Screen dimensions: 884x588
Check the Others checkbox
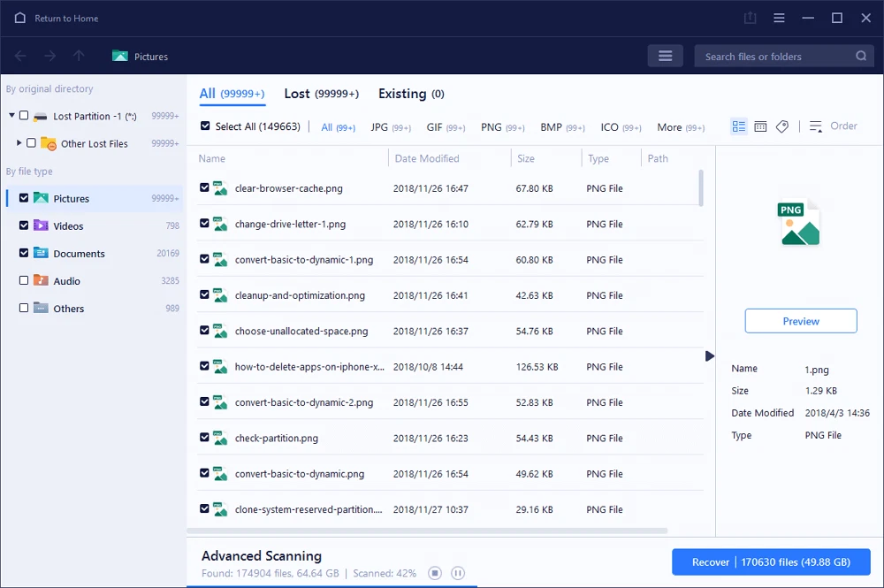(24, 308)
